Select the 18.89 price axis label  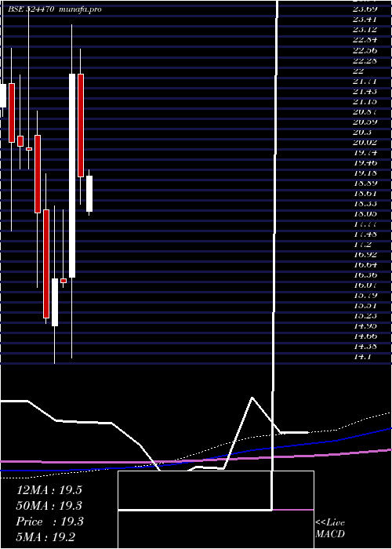tap(365, 183)
